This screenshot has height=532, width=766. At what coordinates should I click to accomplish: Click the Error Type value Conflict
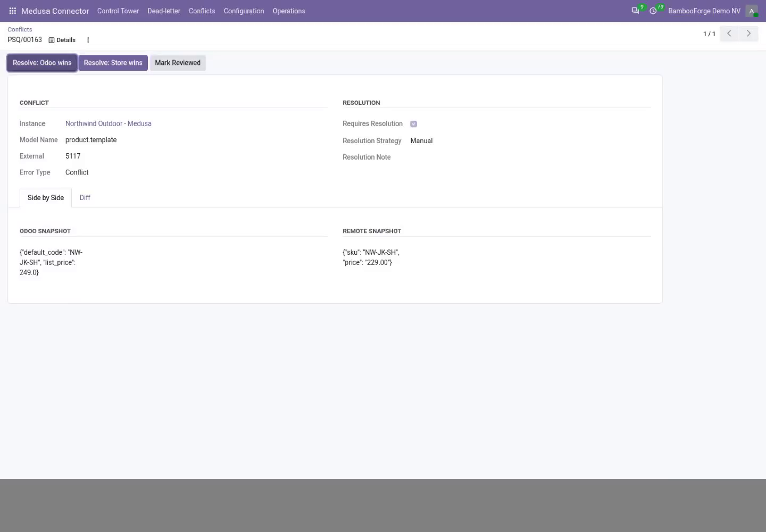click(x=77, y=172)
